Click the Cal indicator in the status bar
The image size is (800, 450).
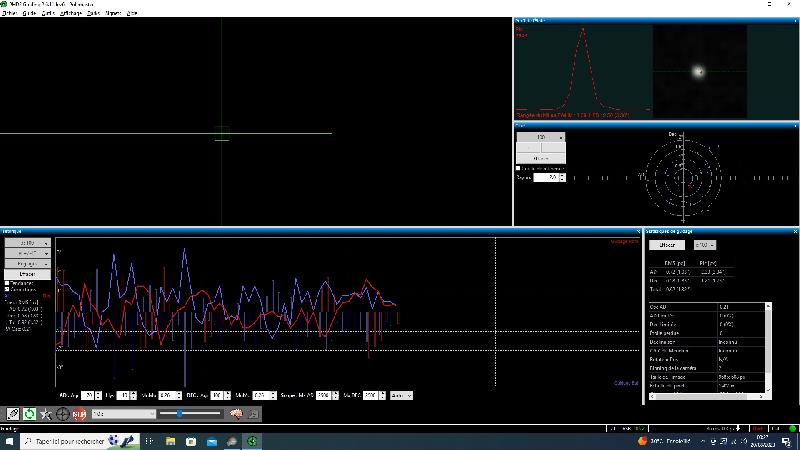point(776,429)
